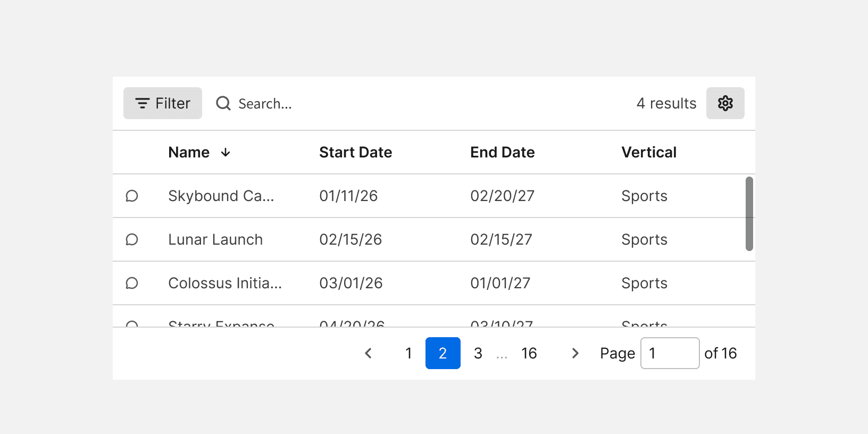Go to the next page arrow
The image size is (868, 434).
(575, 353)
